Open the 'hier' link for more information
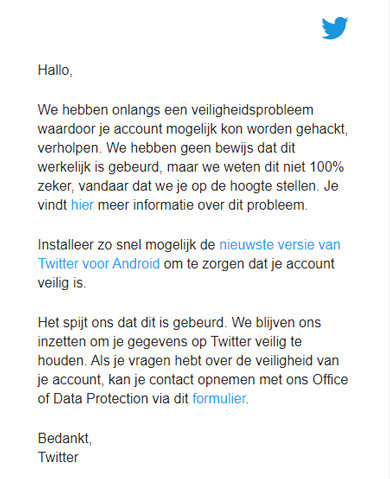Image resolution: width=390 pixels, height=479 pixels. tap(82, 205)
